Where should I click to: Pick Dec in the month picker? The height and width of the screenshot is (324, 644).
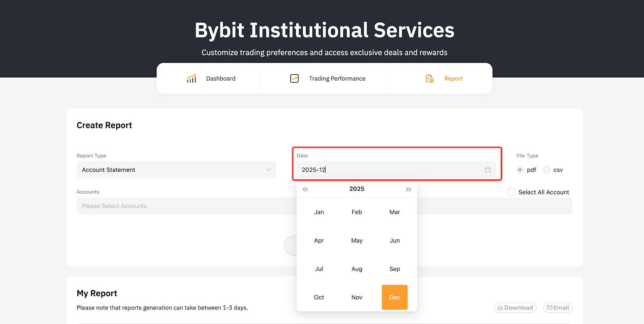click(x=394, y=297)
